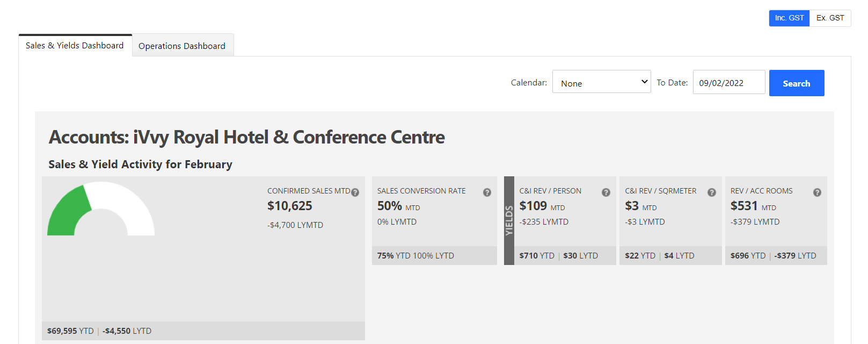Click the SALES CONVERSION RATE label
Screen dimensions: 868x344
pos(421,191)
